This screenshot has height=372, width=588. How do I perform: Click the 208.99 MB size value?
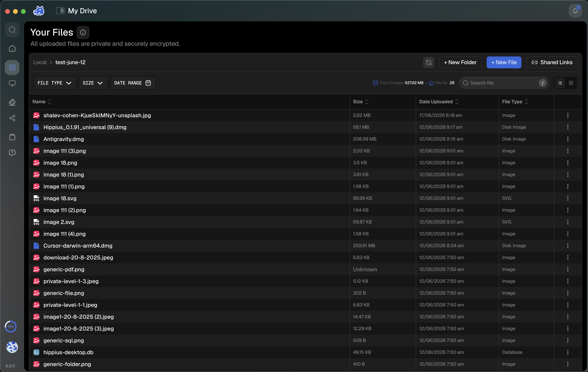click(x=365, y=139)
